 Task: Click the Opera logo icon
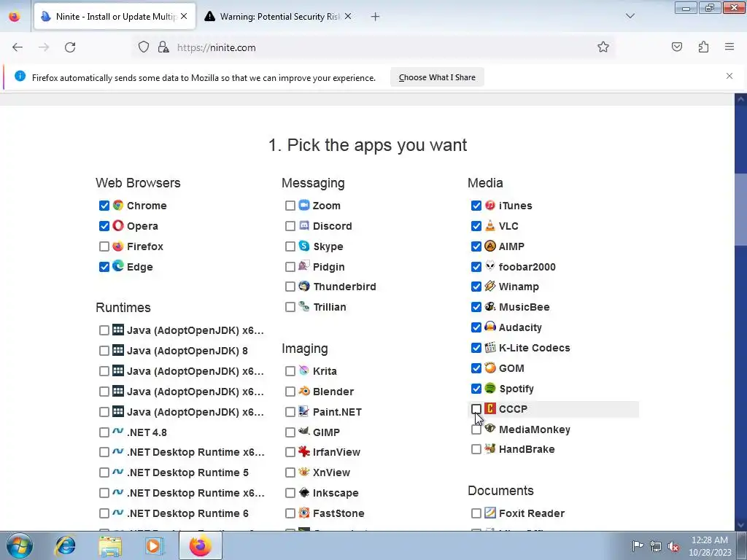118,226
